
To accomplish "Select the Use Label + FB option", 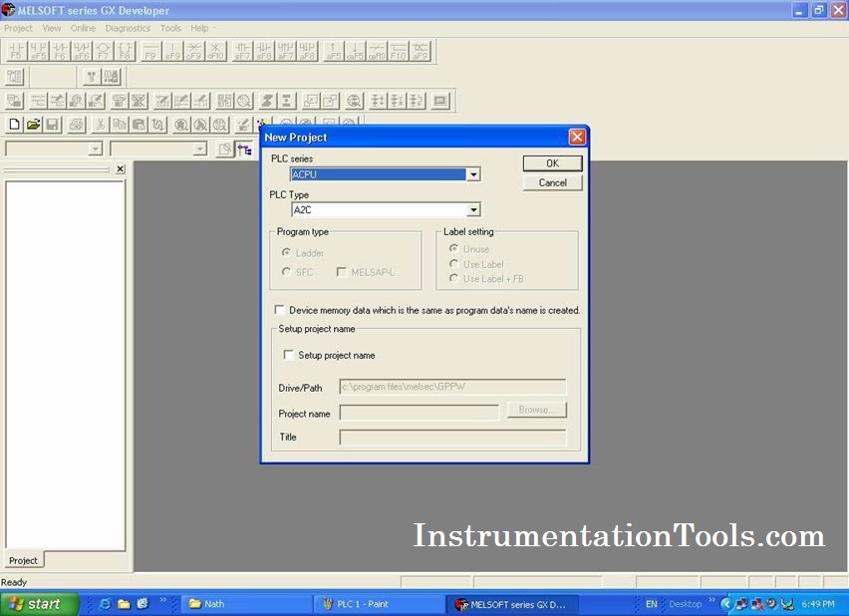I will (453, 278).
